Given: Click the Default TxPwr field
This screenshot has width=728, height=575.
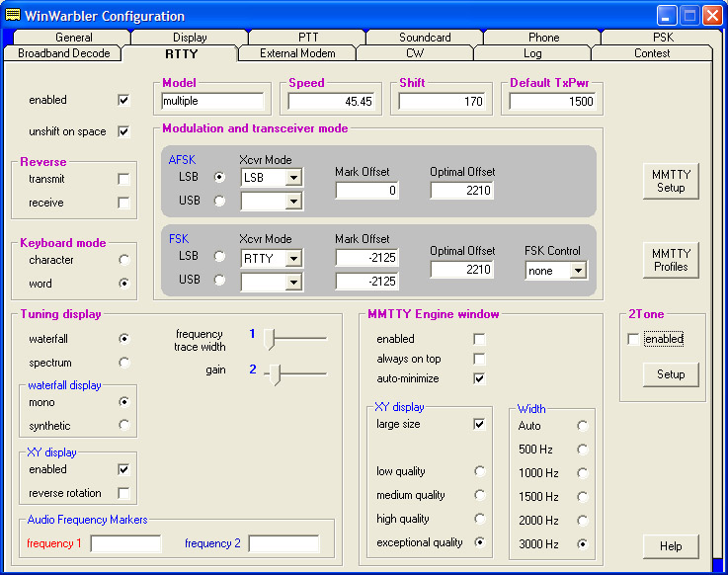Looking at the screenshot, I should tap(552, 101).
